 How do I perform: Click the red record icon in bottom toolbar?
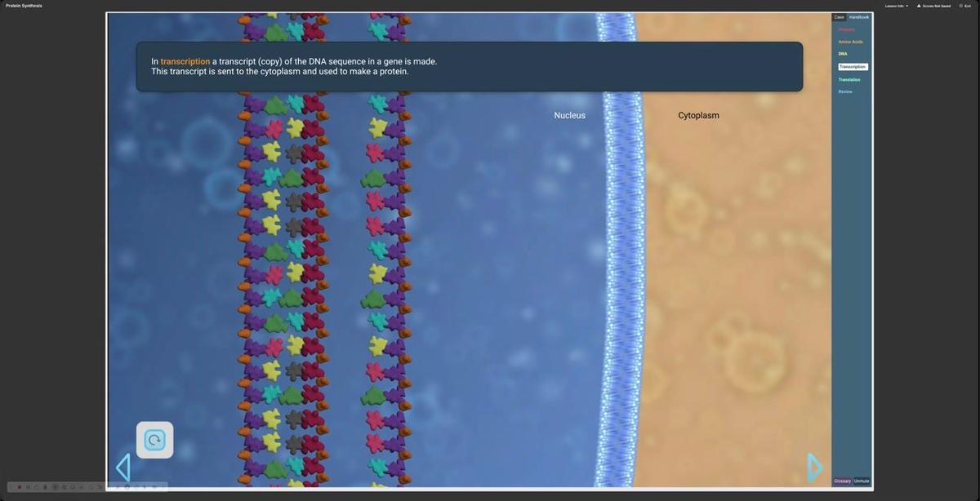pyautogui.click(x=20, y=487)
